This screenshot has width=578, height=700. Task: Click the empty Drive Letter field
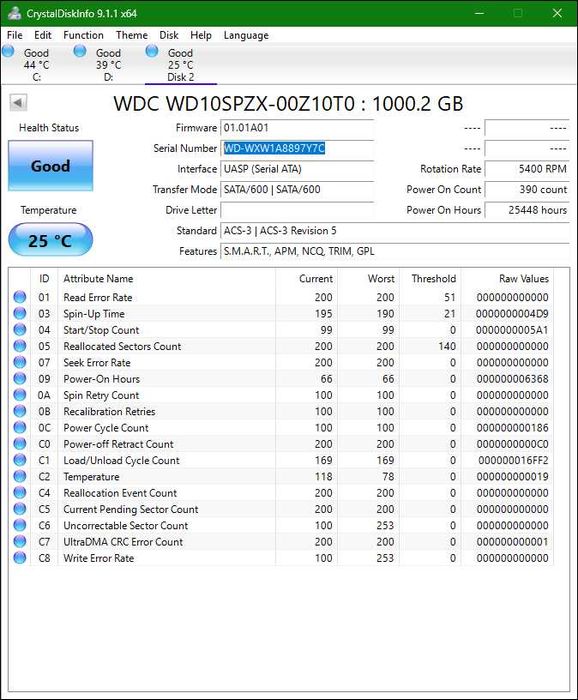(297, 210)
